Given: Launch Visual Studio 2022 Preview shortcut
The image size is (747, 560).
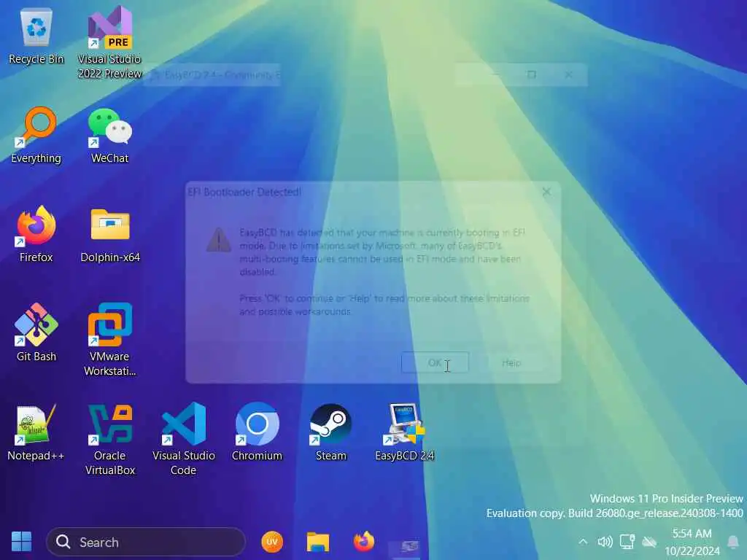Looking at the screenshot, I should pyautogui.click(x=109, y=42).
